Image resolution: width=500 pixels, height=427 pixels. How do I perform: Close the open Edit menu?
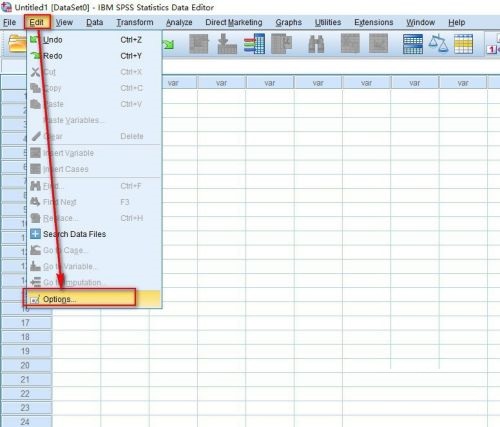point(37,22)
